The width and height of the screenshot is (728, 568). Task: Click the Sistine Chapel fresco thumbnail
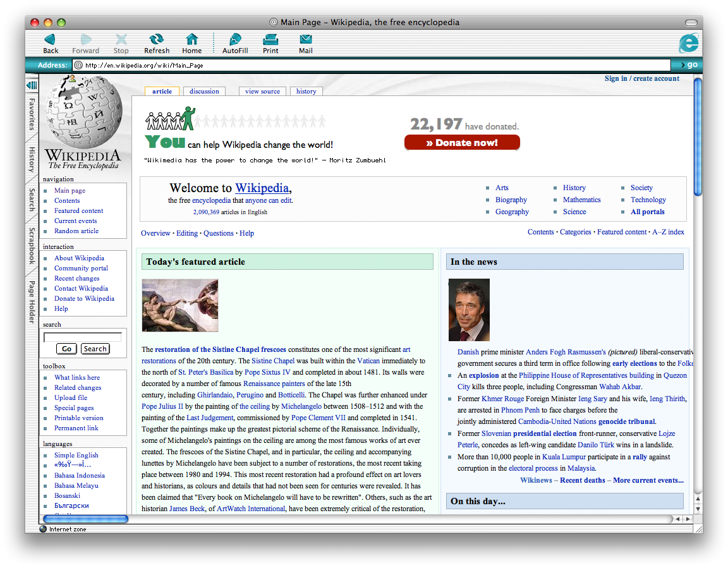[180, 305]
